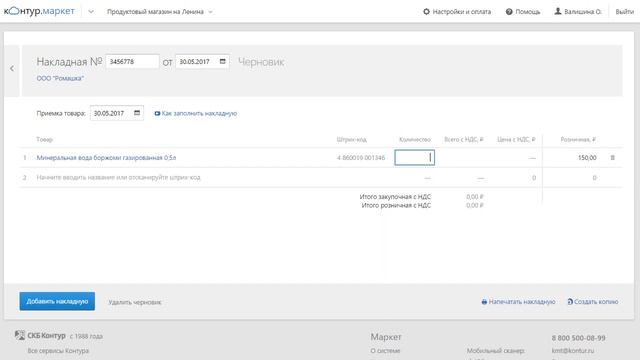640x360 pixels.
Task: Click the email kmt@kontur.ru
Action: point(573,351)
